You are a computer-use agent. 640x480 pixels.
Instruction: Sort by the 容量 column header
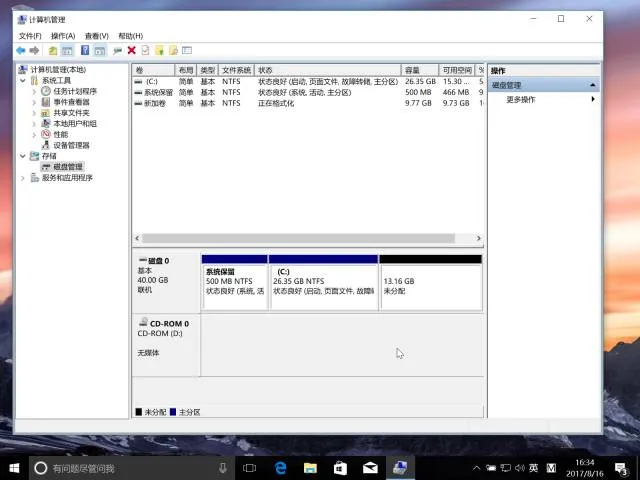pos(420,70)
